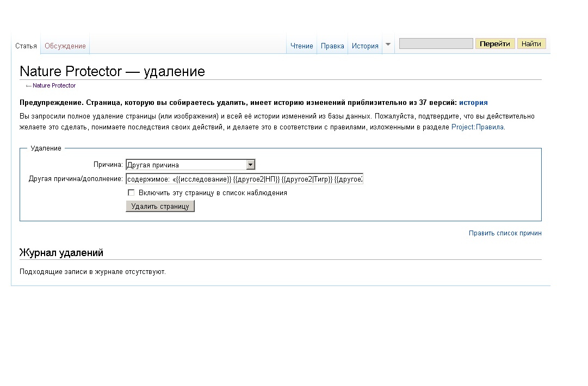
Task: Switch to the Статья tab
Action: [26, 46]
